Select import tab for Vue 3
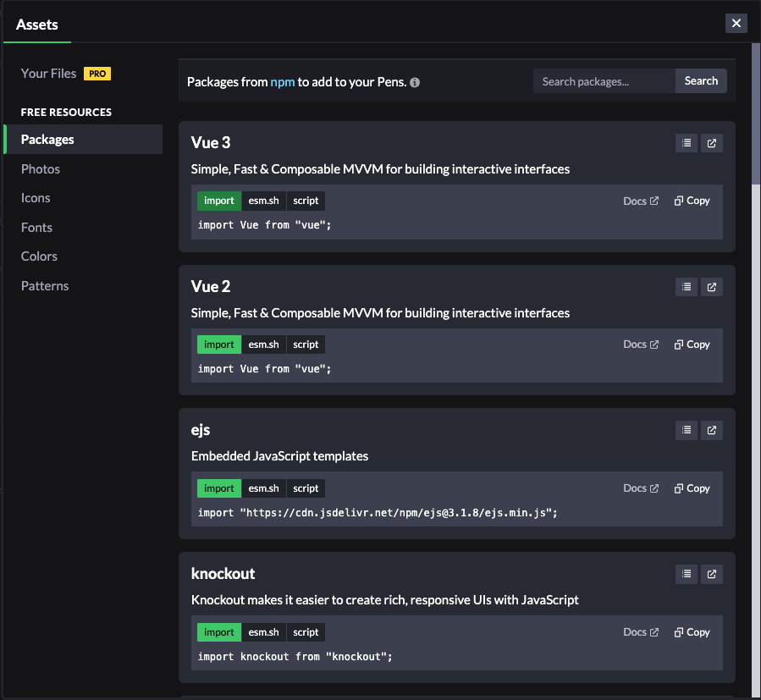This screenshot has width=761, height=700. click(219, 201)
